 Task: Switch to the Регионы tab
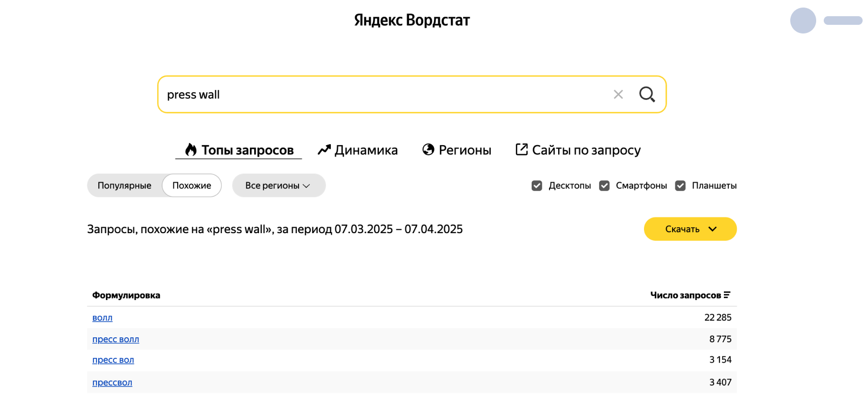pos(457,150)
